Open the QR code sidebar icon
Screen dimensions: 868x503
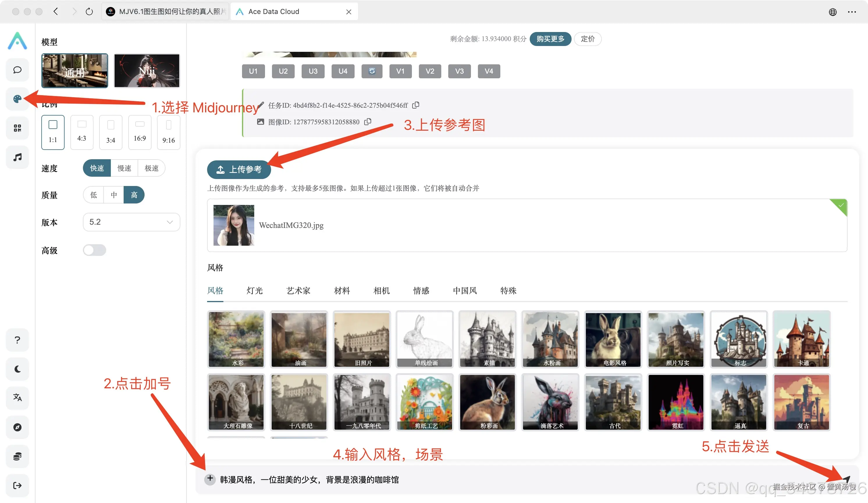coord(17,128)
